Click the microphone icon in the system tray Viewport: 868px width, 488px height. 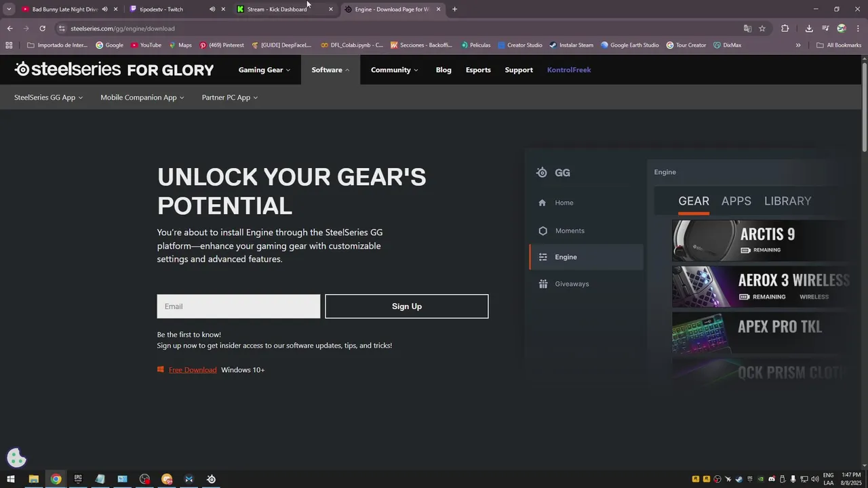[793, 479]
